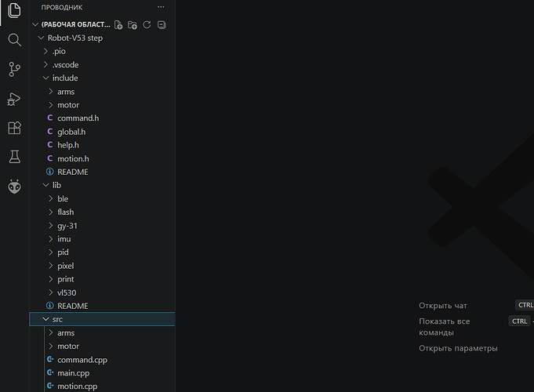This screenshot has height=392, width=534.
Task: Open help.h file
Action: [102, 145]
